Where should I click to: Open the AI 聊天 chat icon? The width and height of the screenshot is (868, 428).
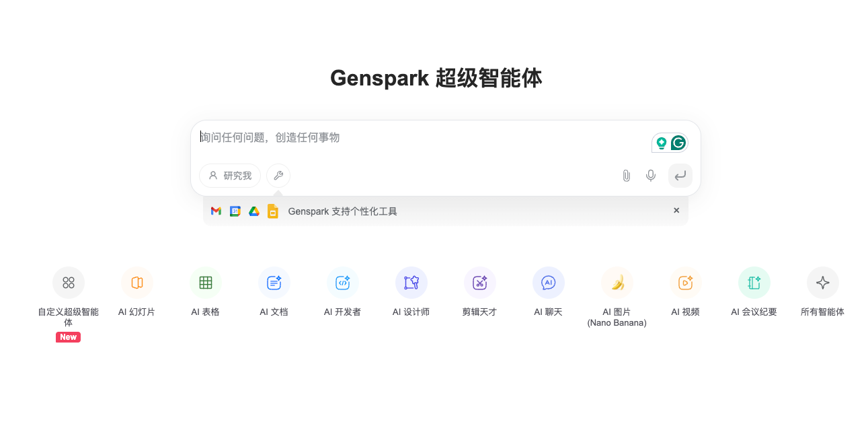[549, 283]
